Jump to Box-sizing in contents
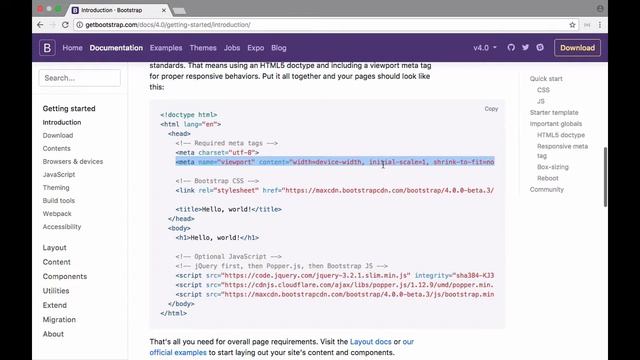This screenshot has height=360, width=640. point(553,167)
